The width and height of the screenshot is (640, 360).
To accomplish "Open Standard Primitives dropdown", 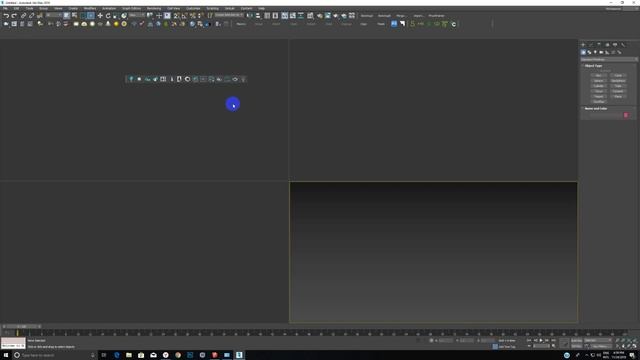I will coord(609,60).
